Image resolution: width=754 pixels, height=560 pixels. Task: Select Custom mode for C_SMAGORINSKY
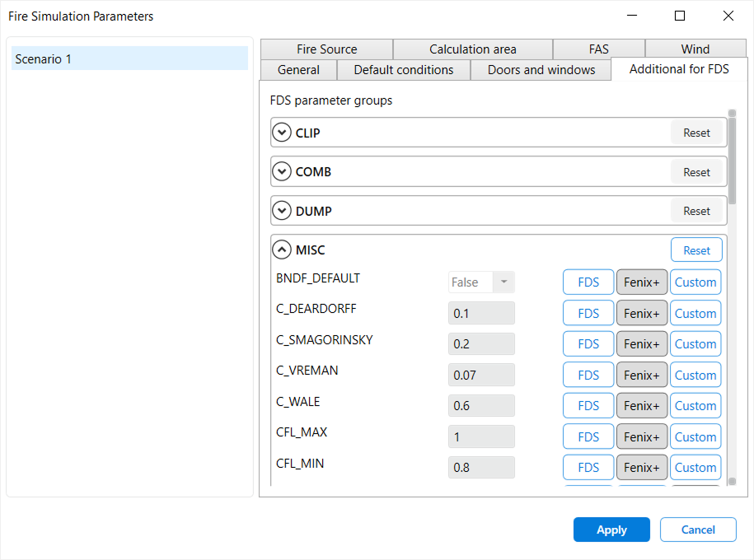pos(695,343)
